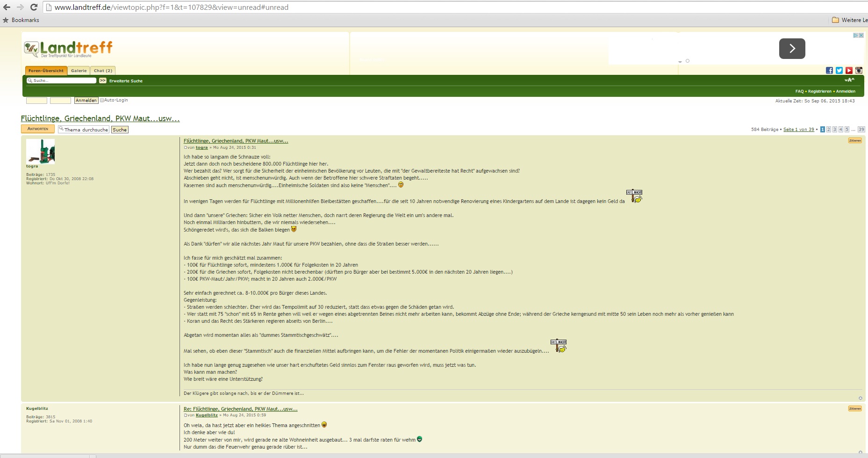This screenshot has height=458, width=868.
Task: Click the search go button next to Suche
Action: pos(103,81)
